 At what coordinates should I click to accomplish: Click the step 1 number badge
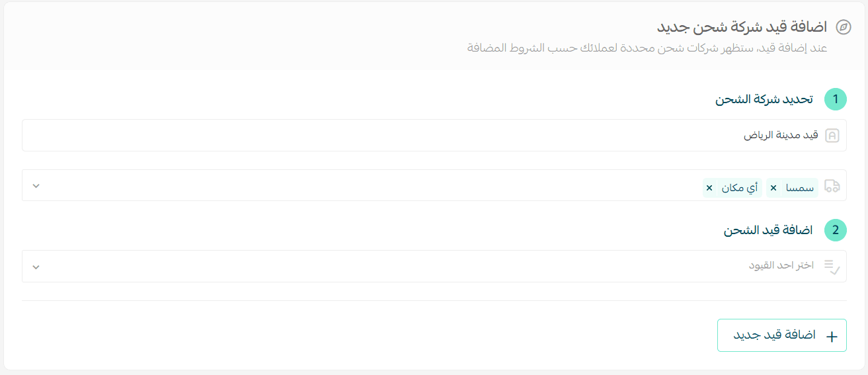[x=835, y=99]
